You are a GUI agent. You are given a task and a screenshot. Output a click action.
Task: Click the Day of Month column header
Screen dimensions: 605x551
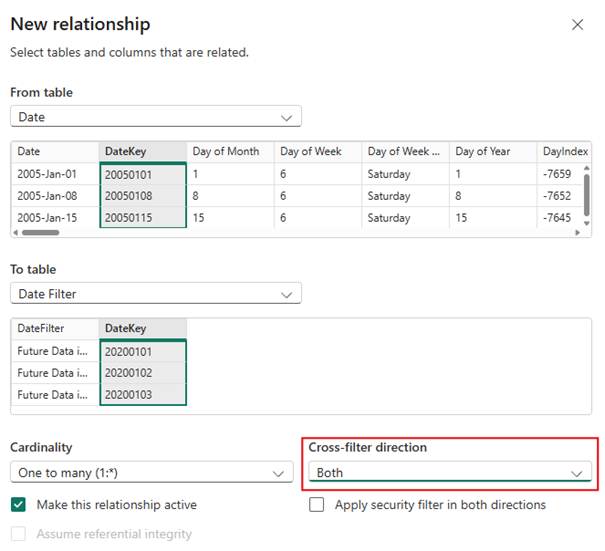[229, 152]
